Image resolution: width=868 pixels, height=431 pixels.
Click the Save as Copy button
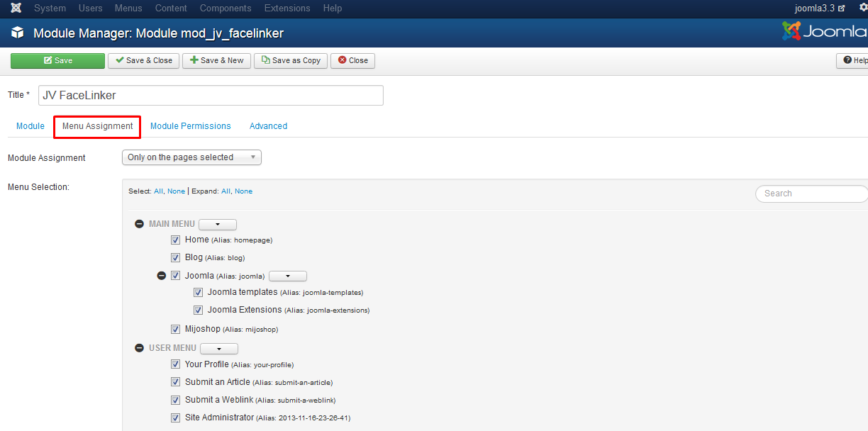point(291,61)
